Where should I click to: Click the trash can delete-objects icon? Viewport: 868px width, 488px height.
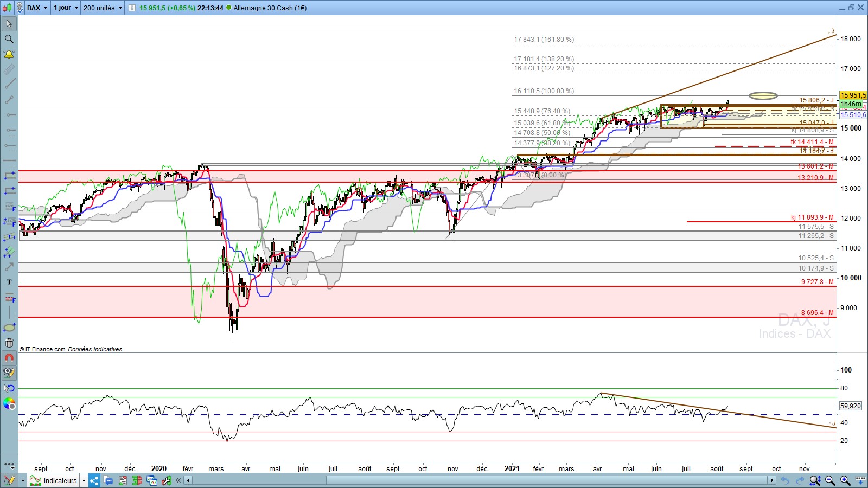(9, 343)
